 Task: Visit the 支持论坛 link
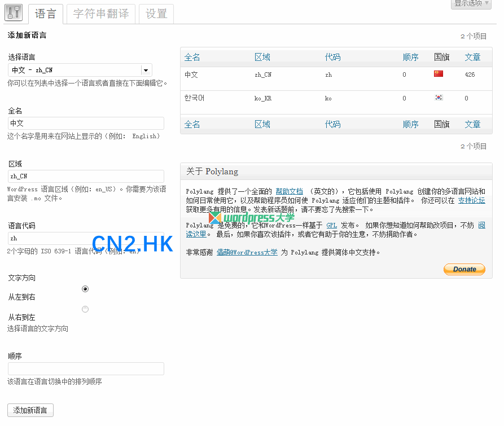click(471, 200)
